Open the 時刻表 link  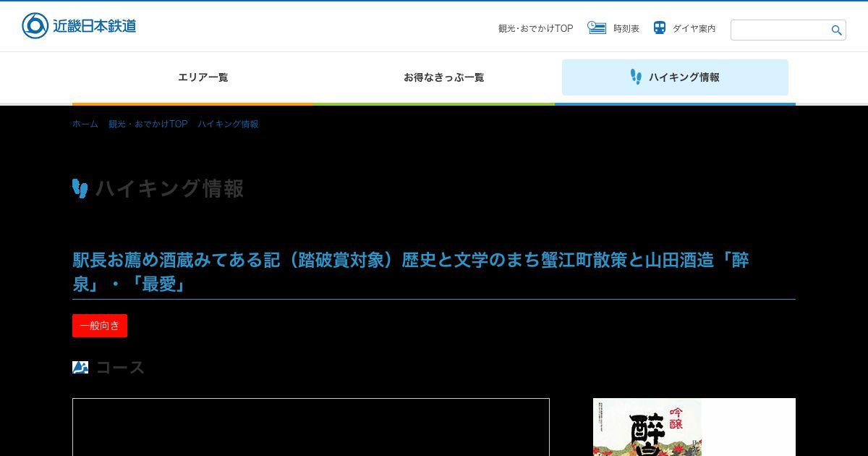click(x=626, y=29)
